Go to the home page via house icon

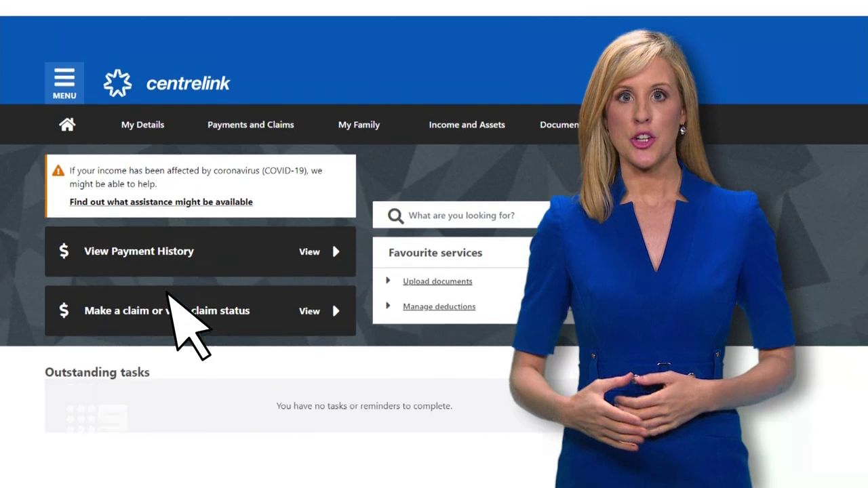67,125
